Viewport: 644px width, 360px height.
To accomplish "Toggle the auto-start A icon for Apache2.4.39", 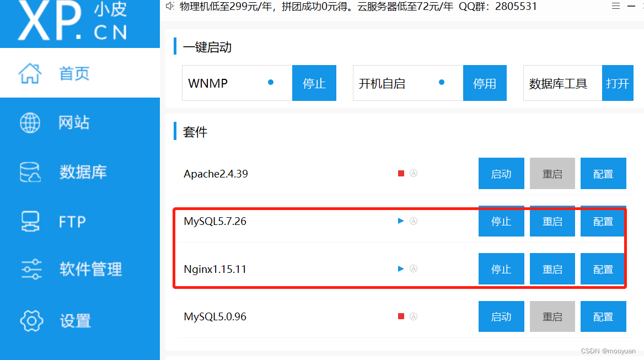I will 414,173.
